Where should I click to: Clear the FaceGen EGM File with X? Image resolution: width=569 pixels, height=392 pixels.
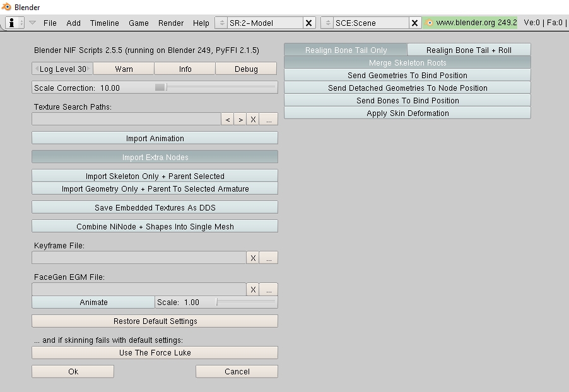(x=253, y=289)
